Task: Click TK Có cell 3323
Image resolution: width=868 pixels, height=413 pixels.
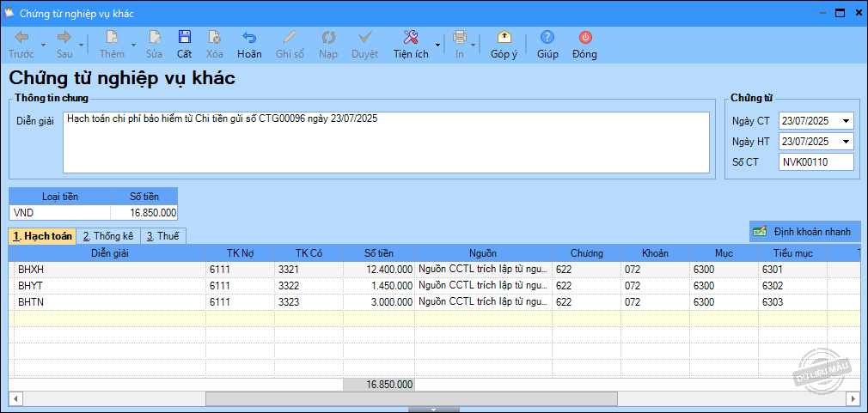Action: (x=309, y=302)
